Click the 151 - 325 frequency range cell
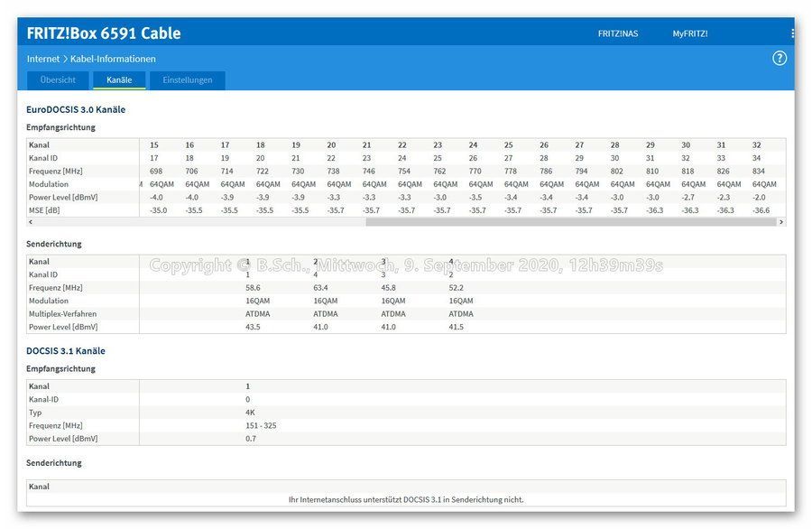This screenshot has width=812, height=529. (262, 425)
